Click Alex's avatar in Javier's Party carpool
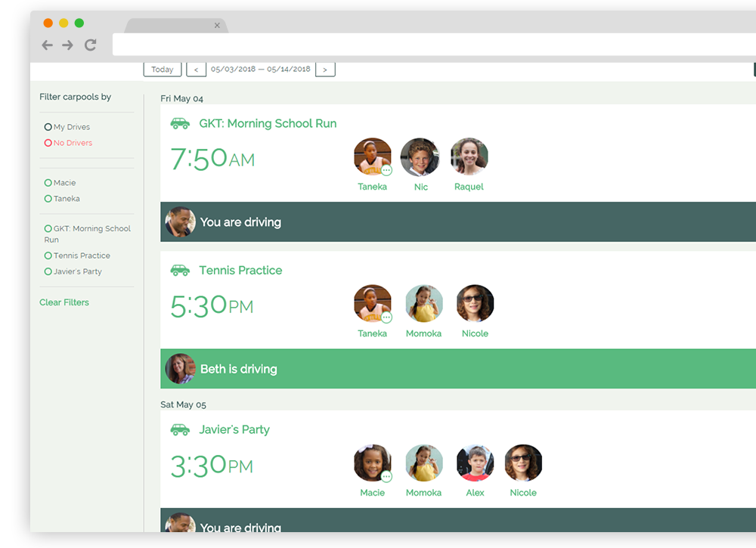Viewport: 756px width, 548px height. [x=475, y=463]
